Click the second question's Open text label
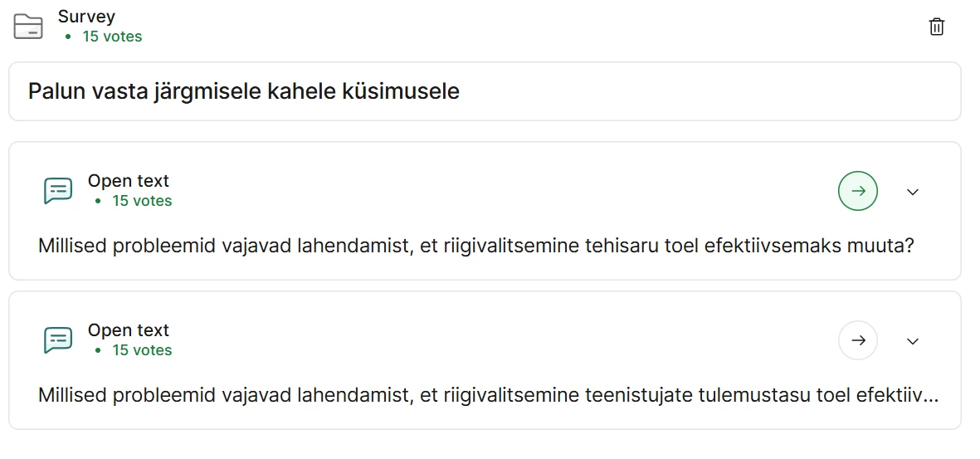Image resolution: width=980 pixels, height=459 pixels. pyautogui.click(x=129, y=330)
